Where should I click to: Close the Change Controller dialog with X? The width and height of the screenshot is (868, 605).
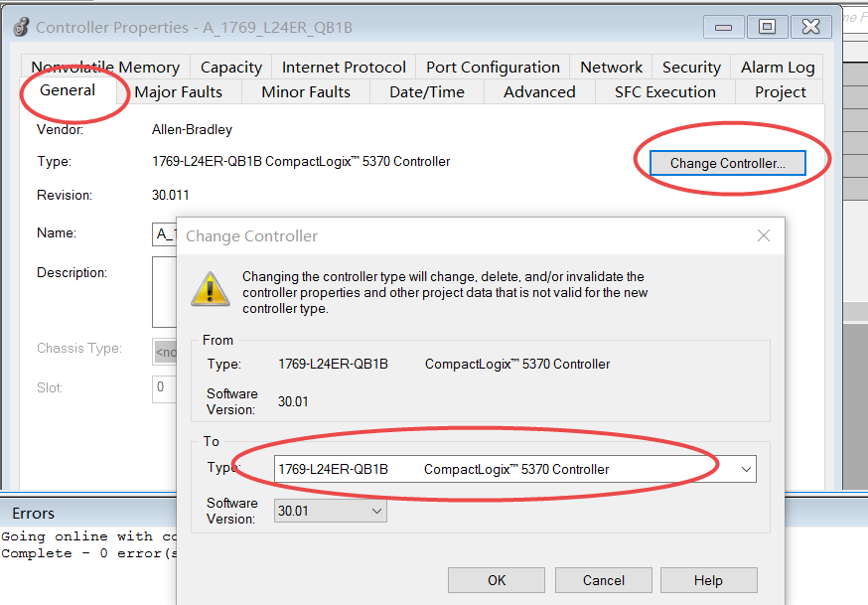[764, 235]
